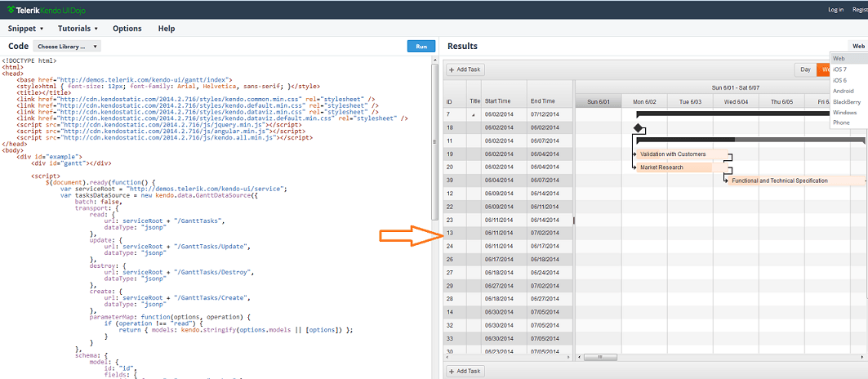Click end time 06/24/2014 in row 27
Screen dimensions: 868x379
pyautogui.click(x=545, y=273)
